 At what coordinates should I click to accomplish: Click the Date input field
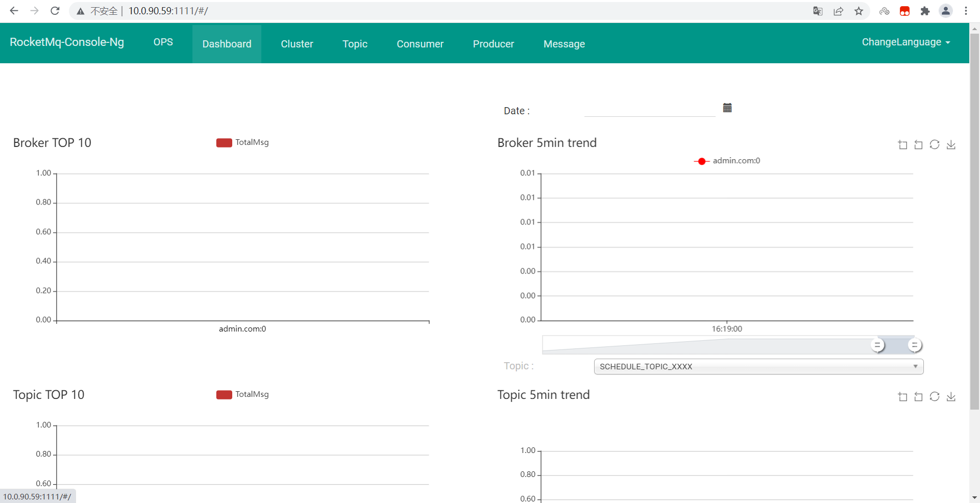point(649,110)
